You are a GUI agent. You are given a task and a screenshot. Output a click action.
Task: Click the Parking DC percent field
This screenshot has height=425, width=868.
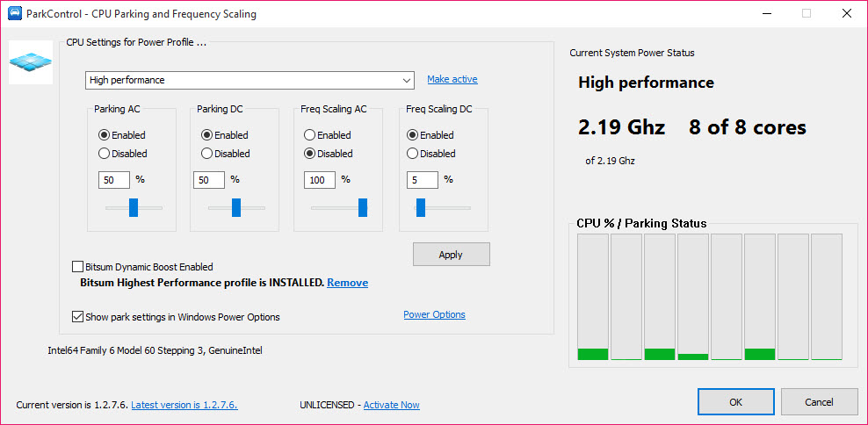(209, 180)
